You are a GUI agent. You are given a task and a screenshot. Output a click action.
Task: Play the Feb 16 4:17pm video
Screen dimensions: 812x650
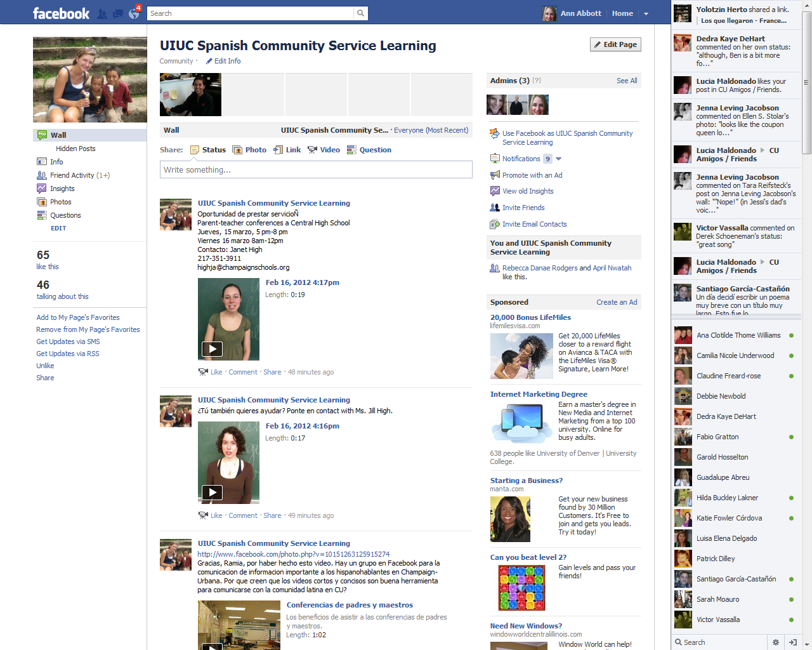coord(212,348)
